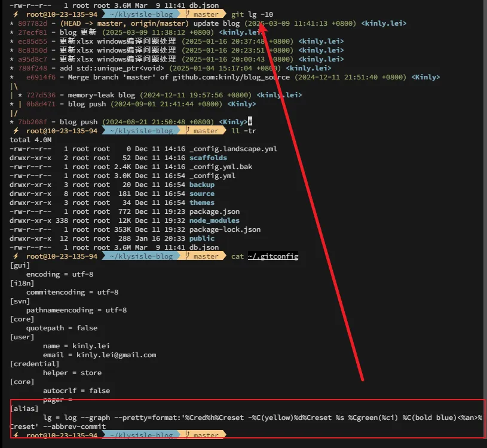The image size is (487, 448).
Task: Click commit hash 807782d
Action: pos(33,23)
